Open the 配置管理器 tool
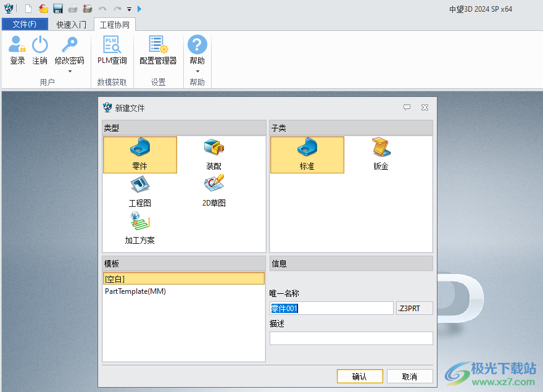 point(158,50)
